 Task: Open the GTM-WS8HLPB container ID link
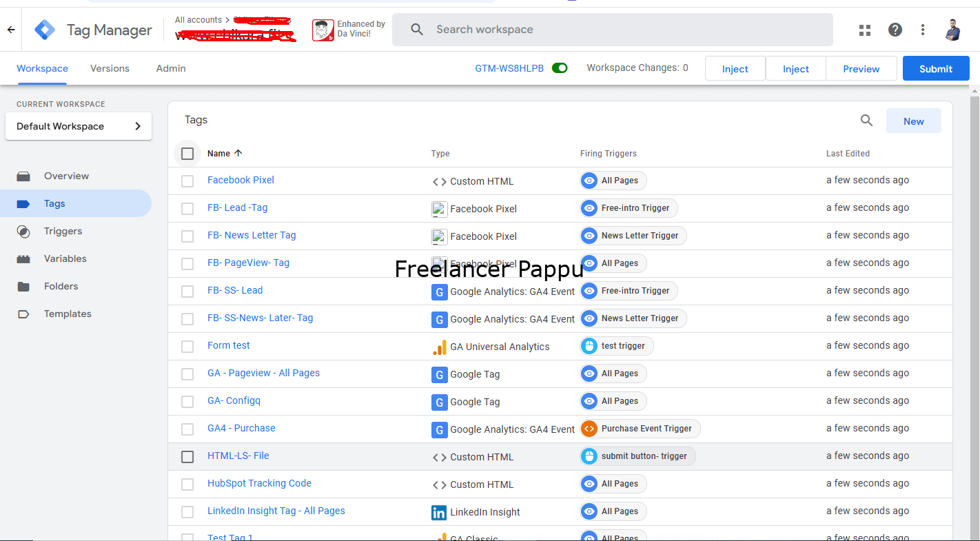point(509,68)
